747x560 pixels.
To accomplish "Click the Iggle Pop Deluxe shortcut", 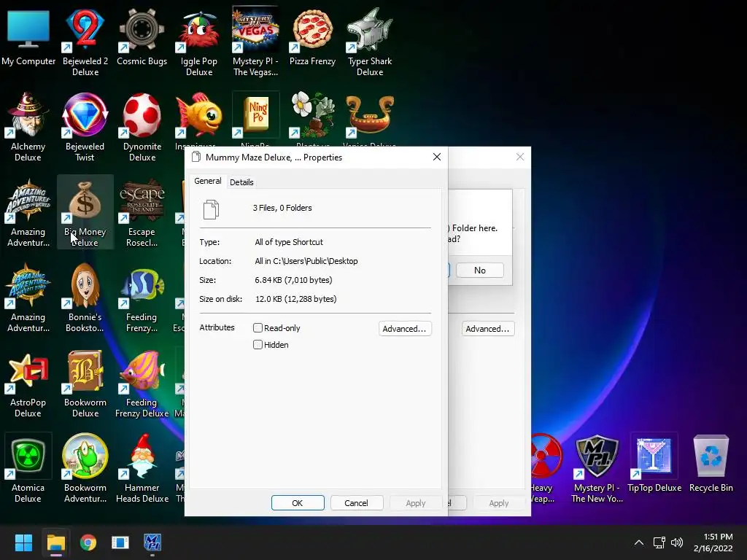I will [199, 42].
